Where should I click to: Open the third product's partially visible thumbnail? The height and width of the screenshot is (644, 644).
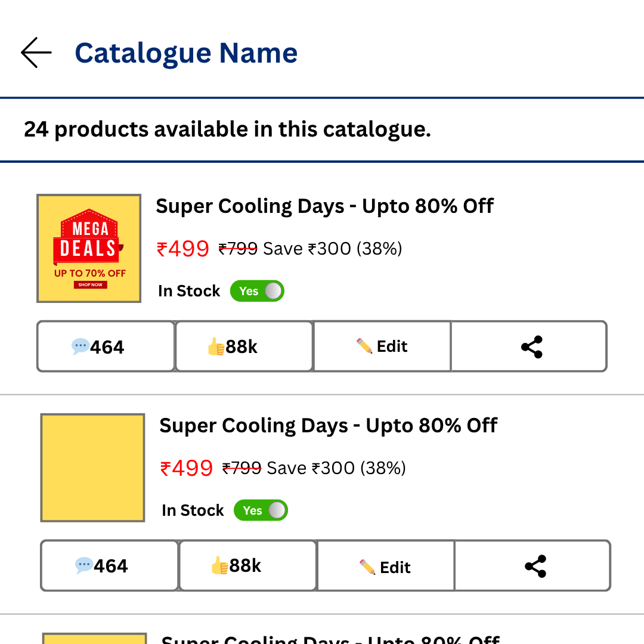point(95,638)
